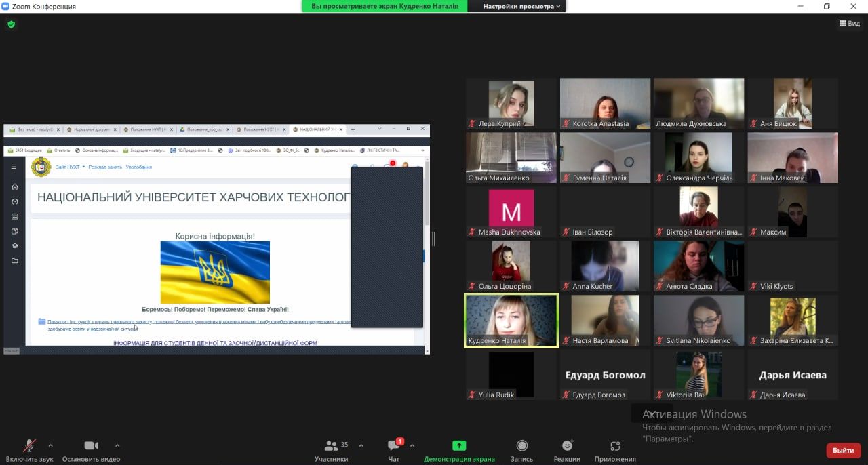Viewport: 868px width, 465px height.
Task: Select Едуард Богомол name tile
Action: point(605,375)
